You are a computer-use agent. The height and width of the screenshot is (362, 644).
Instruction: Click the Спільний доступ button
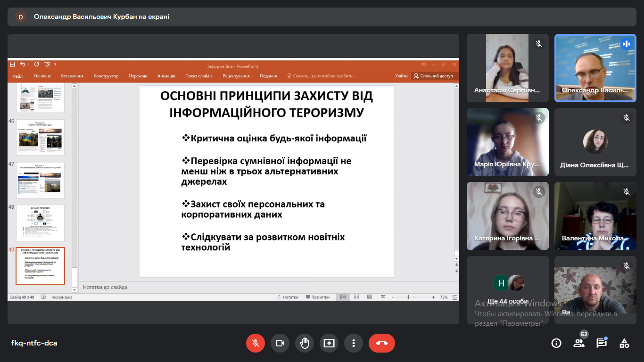[x=432, y=75]
